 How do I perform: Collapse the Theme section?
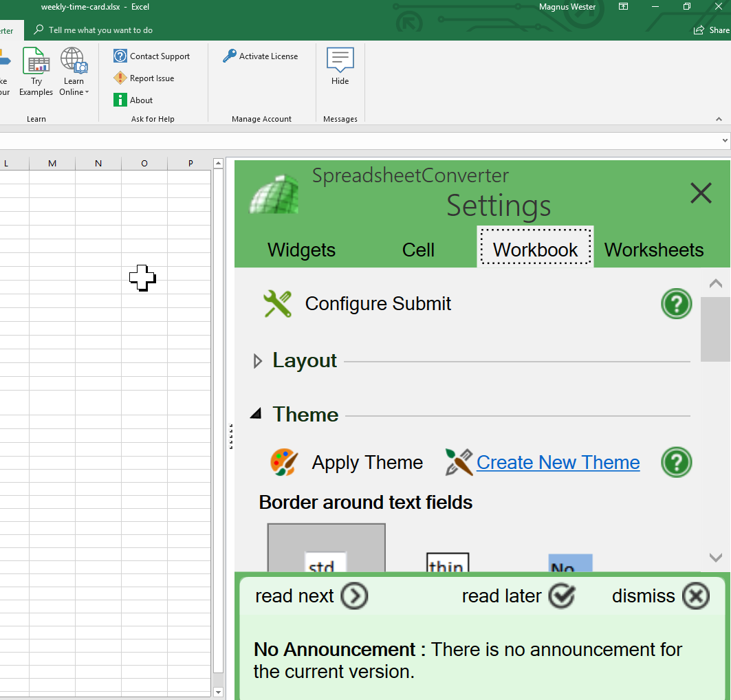point(255,413)
